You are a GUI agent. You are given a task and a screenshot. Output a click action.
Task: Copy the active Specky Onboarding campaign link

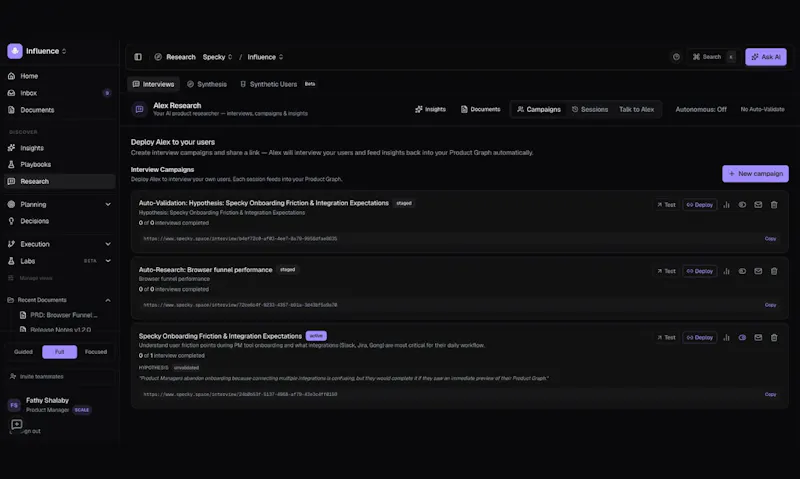click(770, 394)
